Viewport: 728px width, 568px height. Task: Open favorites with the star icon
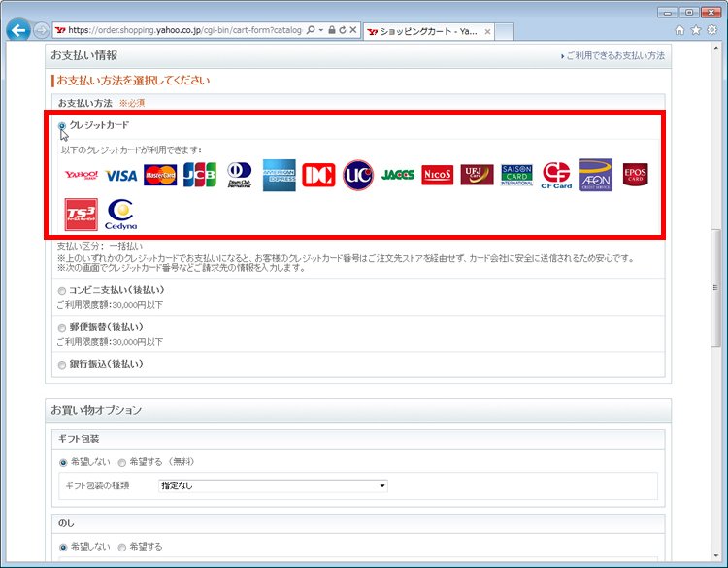[696, 30]
